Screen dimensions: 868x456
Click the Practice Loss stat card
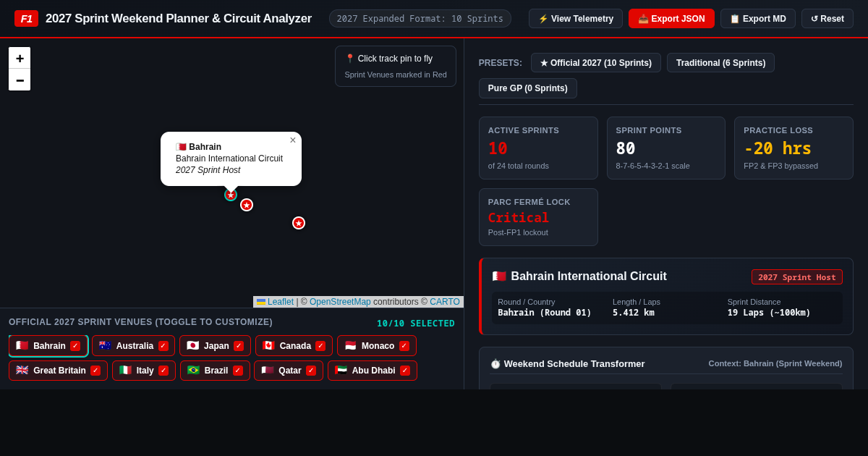click(794, 148)
